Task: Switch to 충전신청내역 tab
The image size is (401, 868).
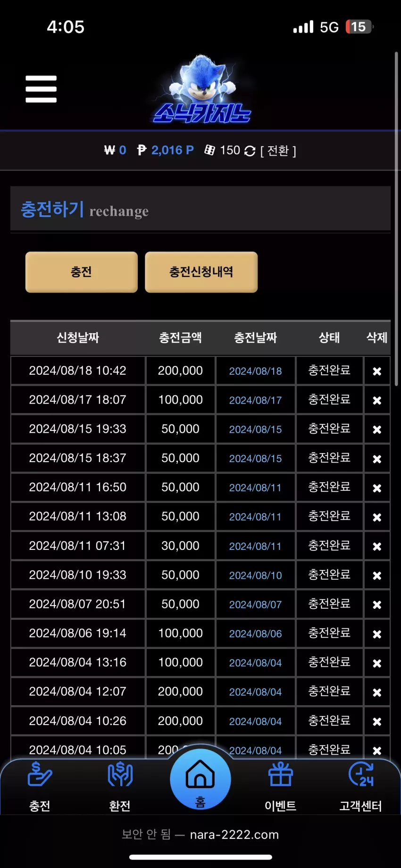Action: 201,272
